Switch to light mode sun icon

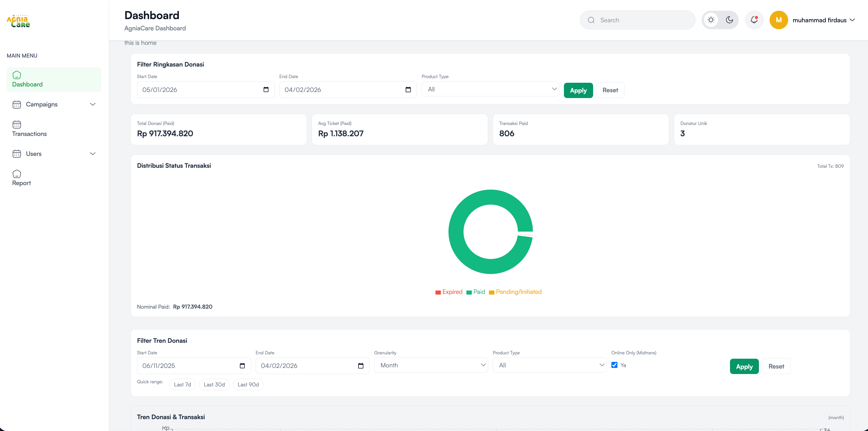pos(711,20)
